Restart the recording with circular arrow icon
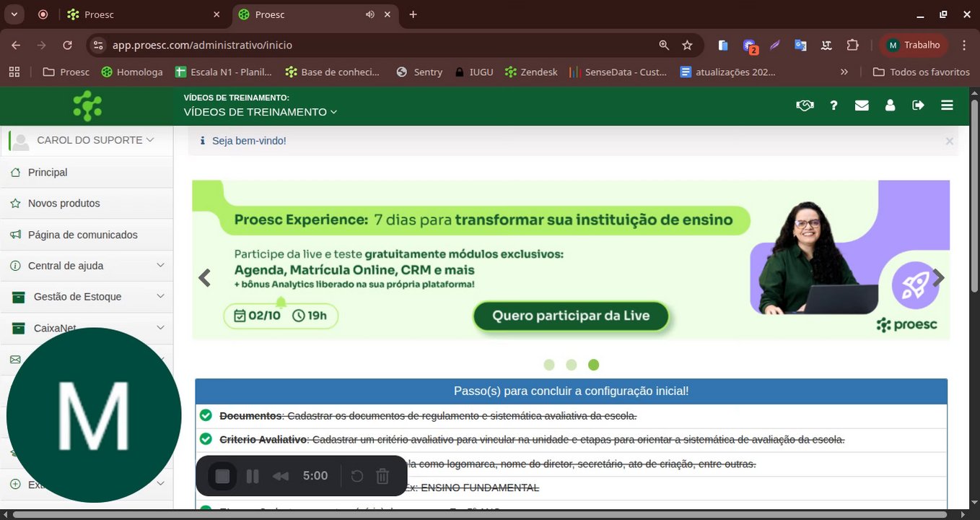The height and width of the screenshot is (520, 980). click(356, 476)
